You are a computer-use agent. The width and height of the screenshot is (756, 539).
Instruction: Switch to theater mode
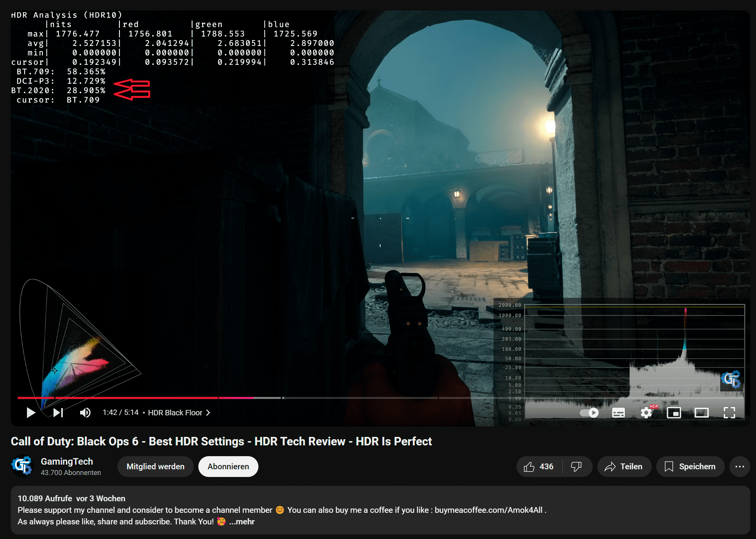702,413
